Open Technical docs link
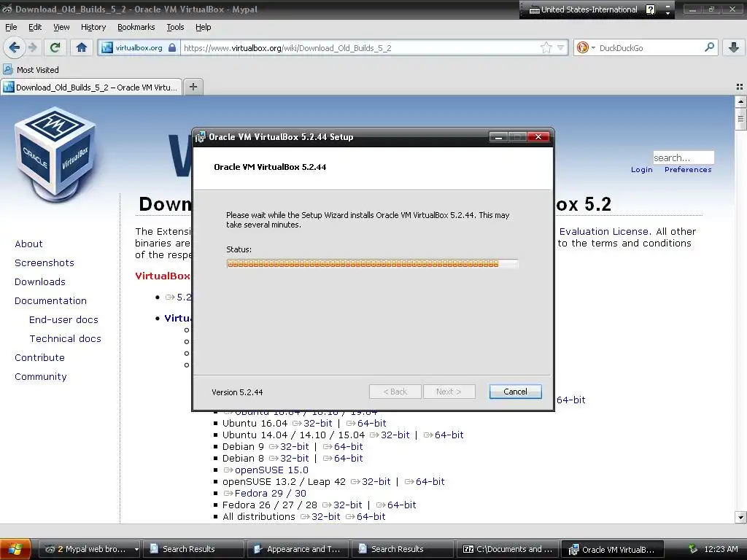 65,338
